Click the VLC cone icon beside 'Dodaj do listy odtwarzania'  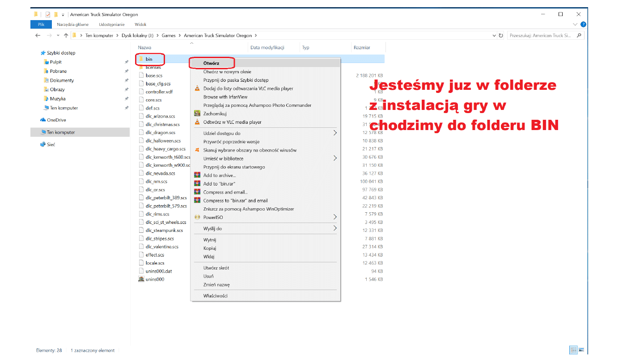[197, 88]
